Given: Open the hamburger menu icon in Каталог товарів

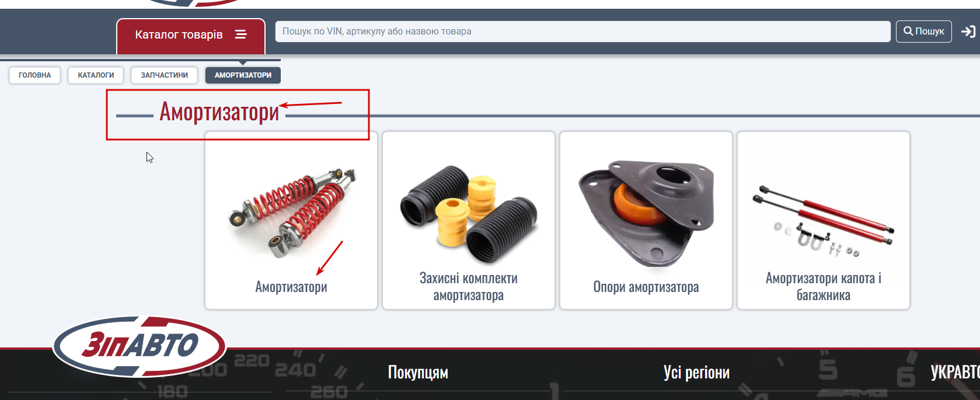Looking at the screenshot, I should tap(240, 34).
